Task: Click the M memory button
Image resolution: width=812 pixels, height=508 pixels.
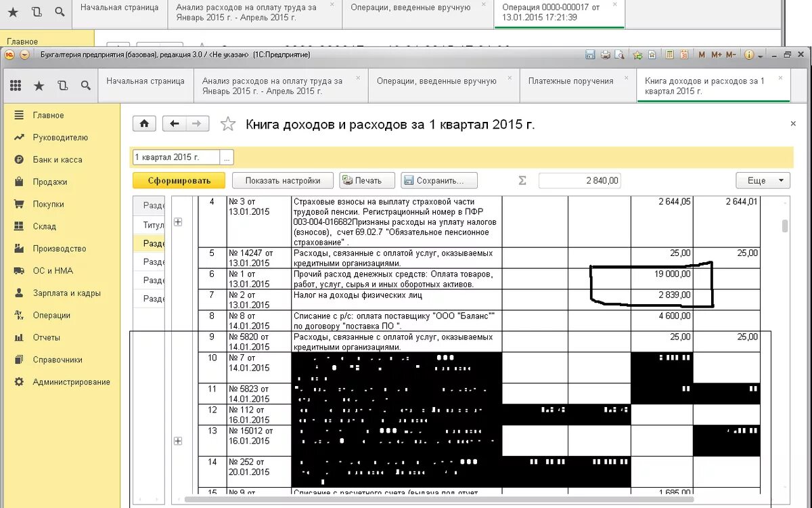Action: click(702, 55)
